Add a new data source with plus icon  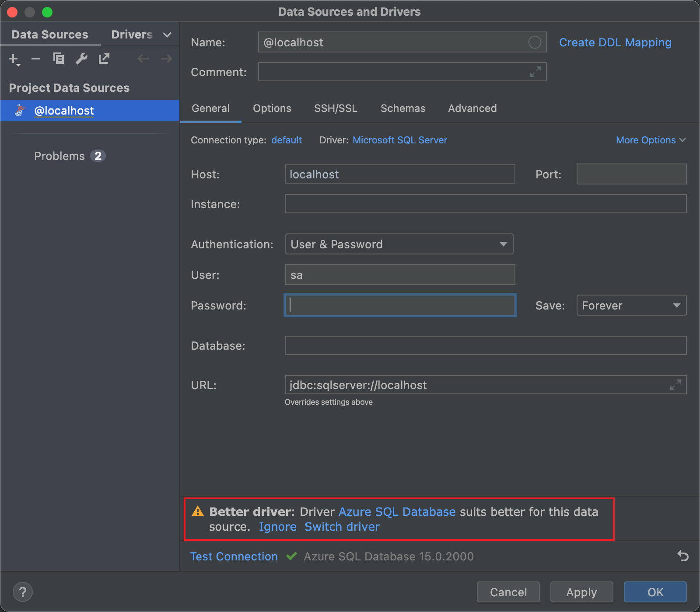click(x=14, y=59)
